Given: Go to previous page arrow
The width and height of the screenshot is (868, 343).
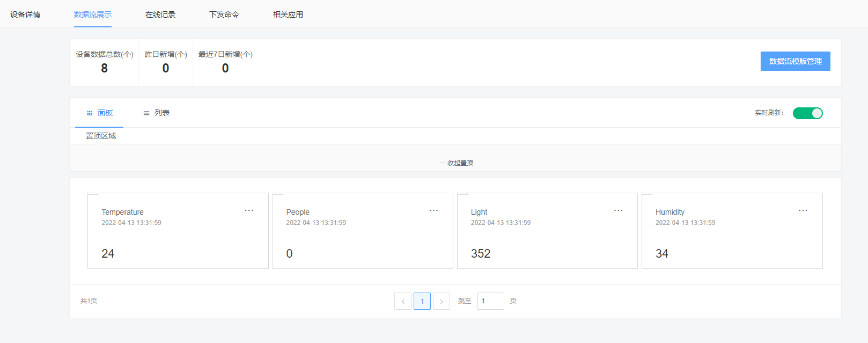Looking at the screenshot, I should point(403,301).
